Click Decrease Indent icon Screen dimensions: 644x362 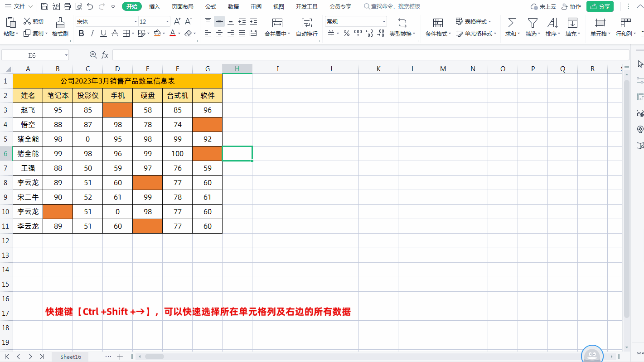[x=242, y=21]
